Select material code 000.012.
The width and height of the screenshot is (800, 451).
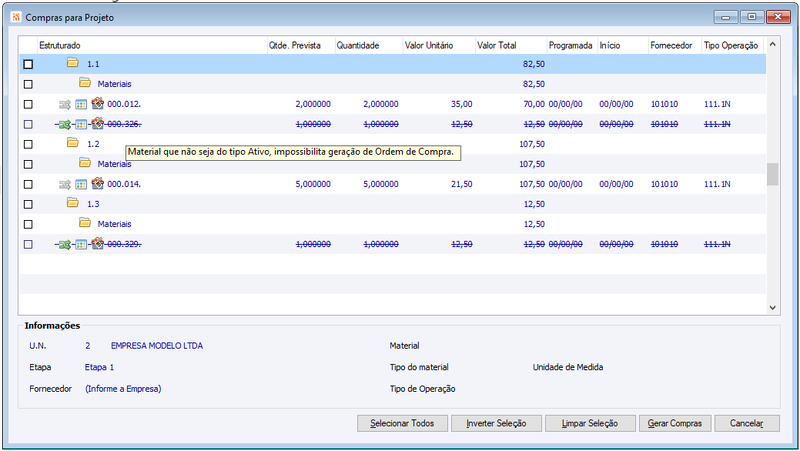124,104
